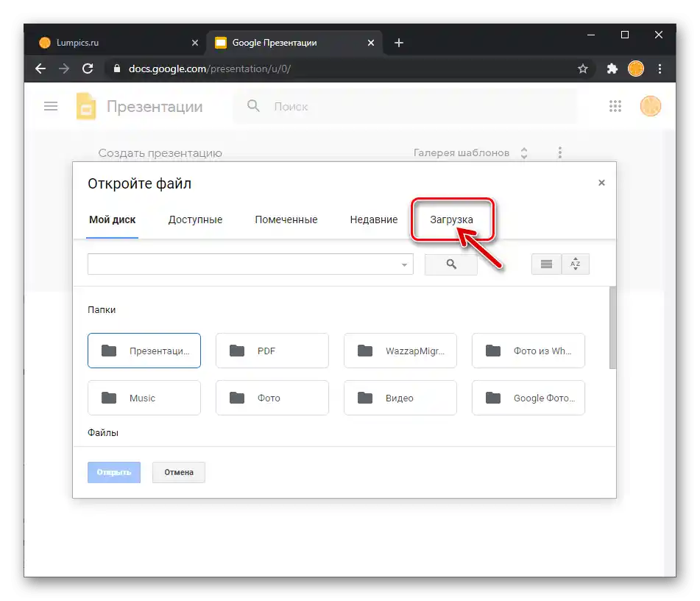The width and height of the screenshot is (700, 601).
Task: Switch file view to list layout
Action: 546,264
